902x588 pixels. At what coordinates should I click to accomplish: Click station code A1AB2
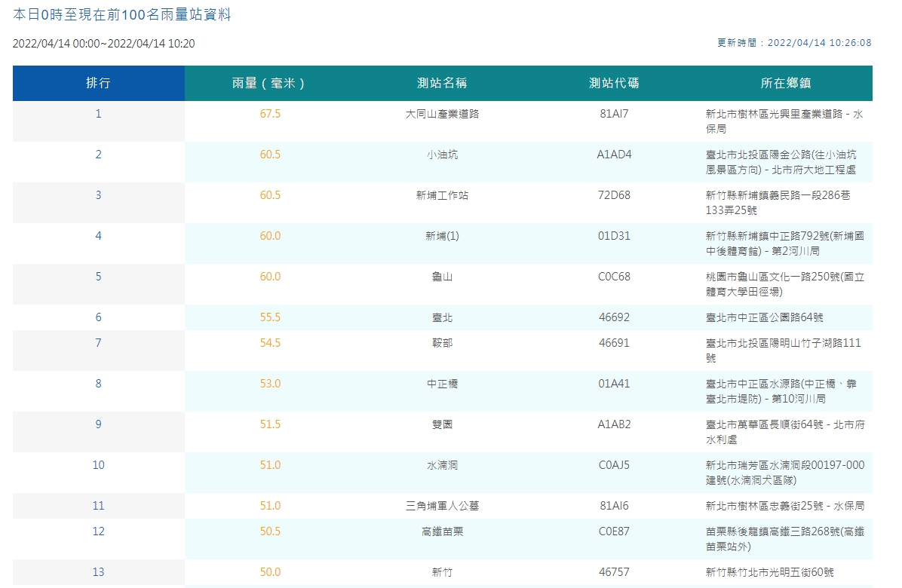click(614, 424)
